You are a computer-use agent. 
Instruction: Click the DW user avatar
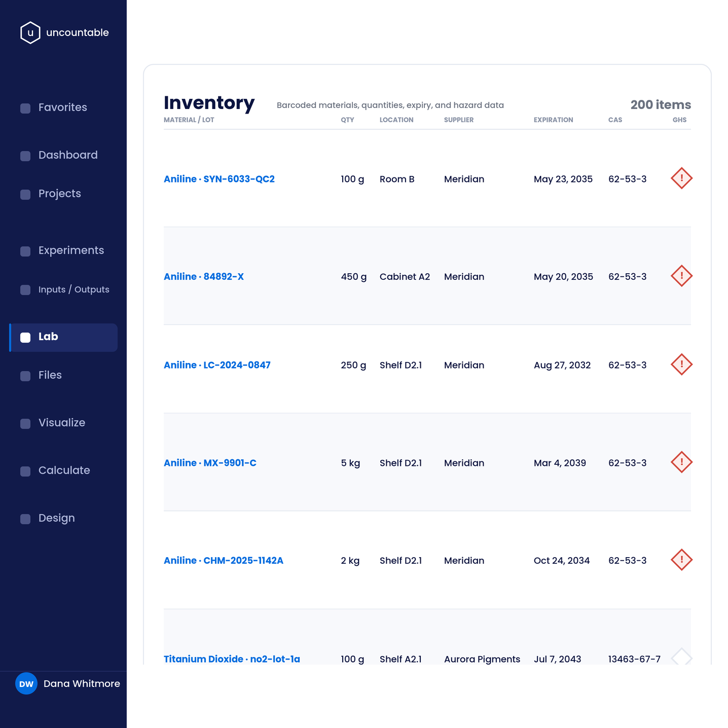click(26, 683)
